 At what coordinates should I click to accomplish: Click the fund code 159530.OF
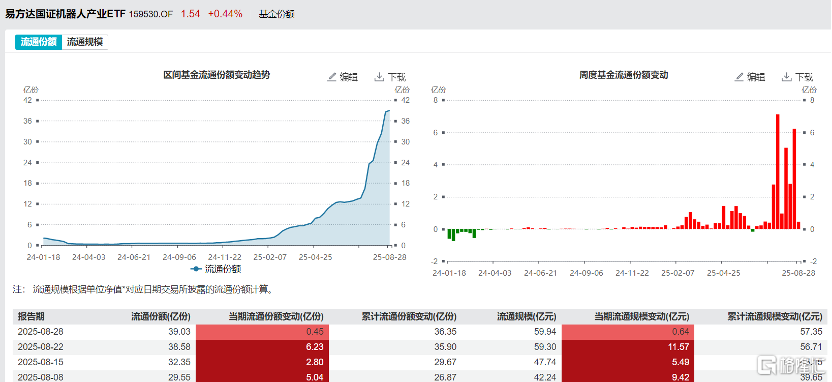point(151,14)
